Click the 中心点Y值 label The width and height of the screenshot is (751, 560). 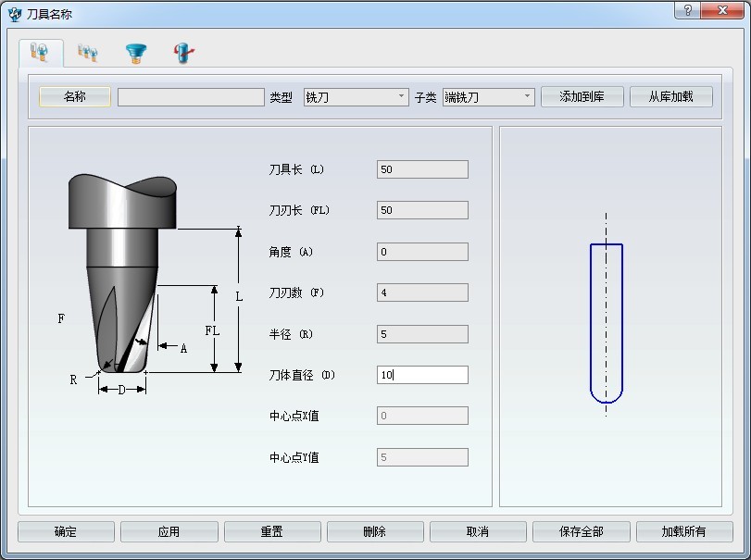pos(294,457)
